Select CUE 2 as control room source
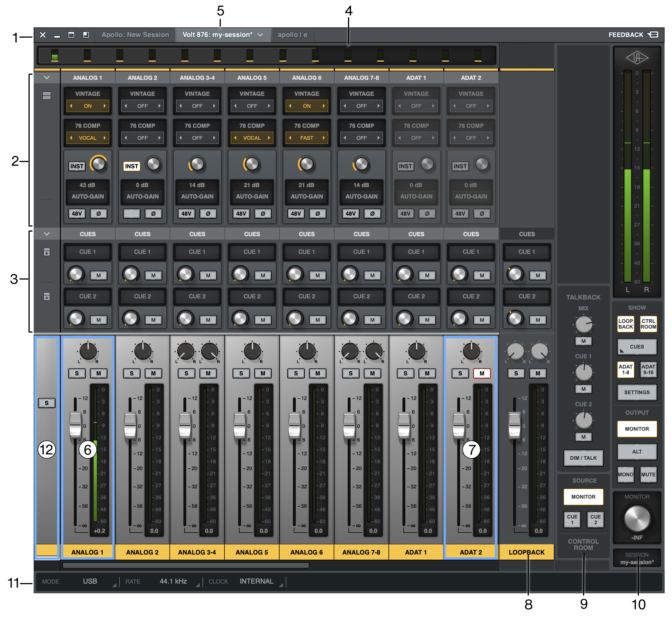672x619 pixels. tap(595, 519)
